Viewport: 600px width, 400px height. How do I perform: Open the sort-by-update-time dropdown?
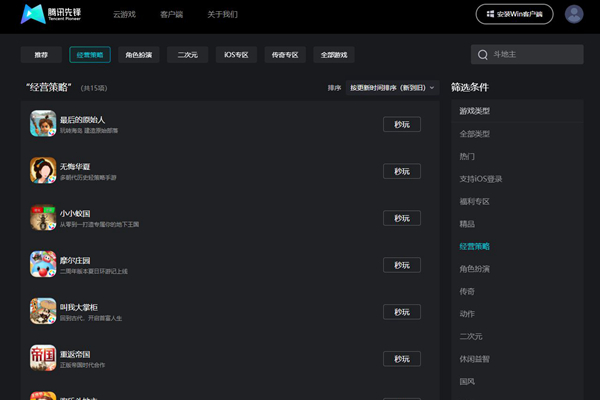[x=392, y=88]
